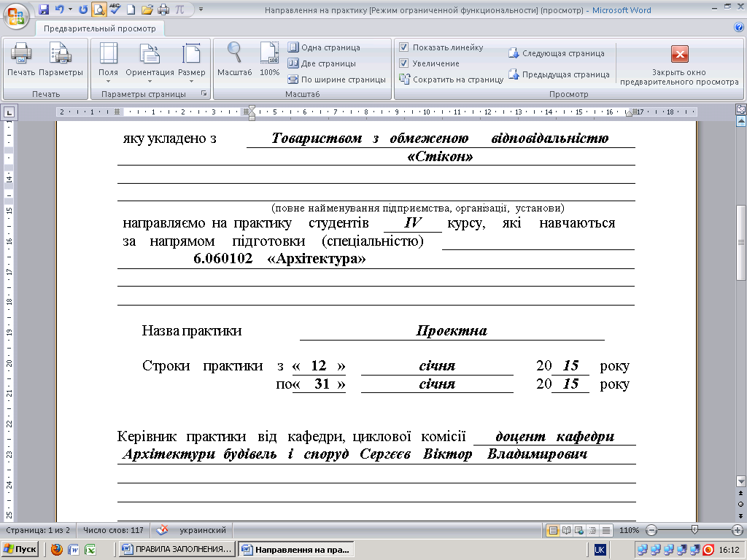Image resolution: width=747 pixels, height=560 pixels.
Task: Switch to Draft view
Action: click(606, 530)
